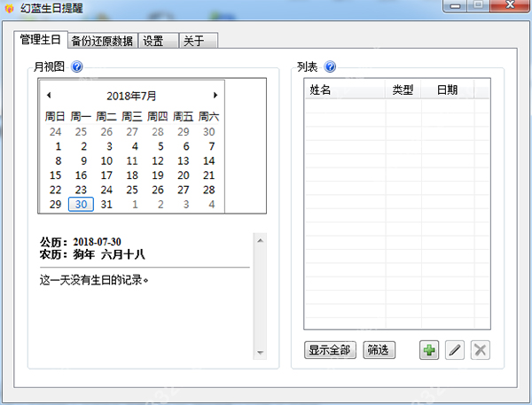
Task: Switch to 管理生日 tab
Action: pos(41,40)
